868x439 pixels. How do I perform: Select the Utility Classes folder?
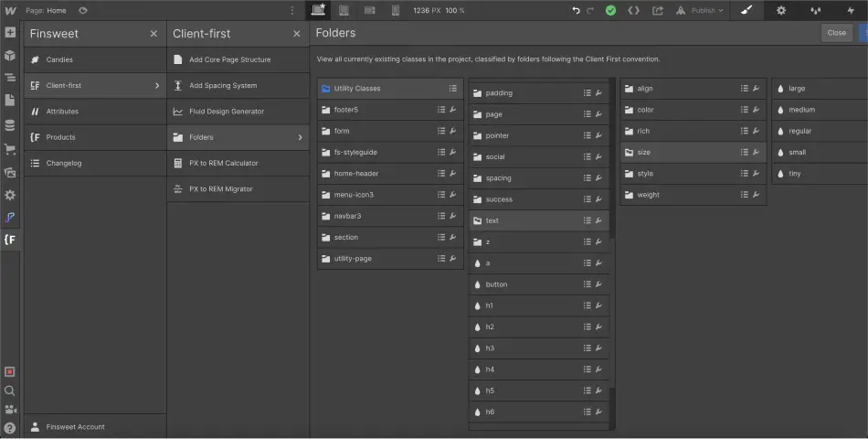(x=390, y=88)
